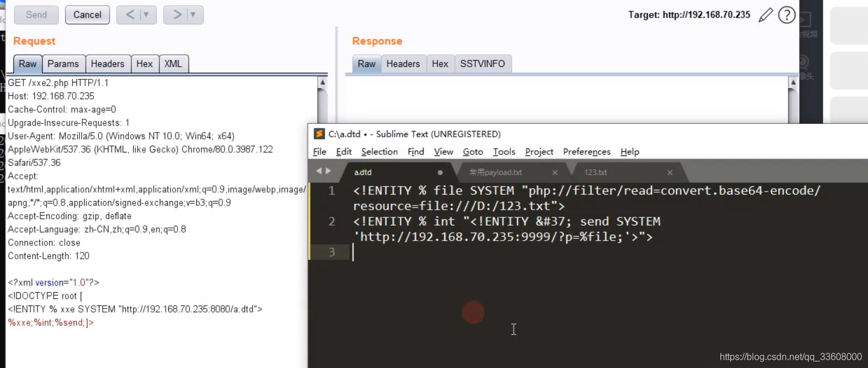Select the Request Raw tab
This screenshot has height=368, width=868.
pos(27,64)
